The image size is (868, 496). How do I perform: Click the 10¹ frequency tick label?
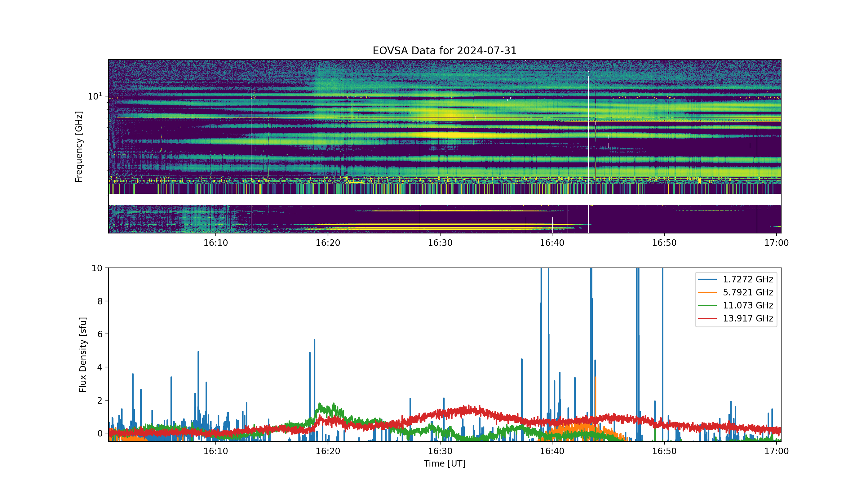coord(95,96)
